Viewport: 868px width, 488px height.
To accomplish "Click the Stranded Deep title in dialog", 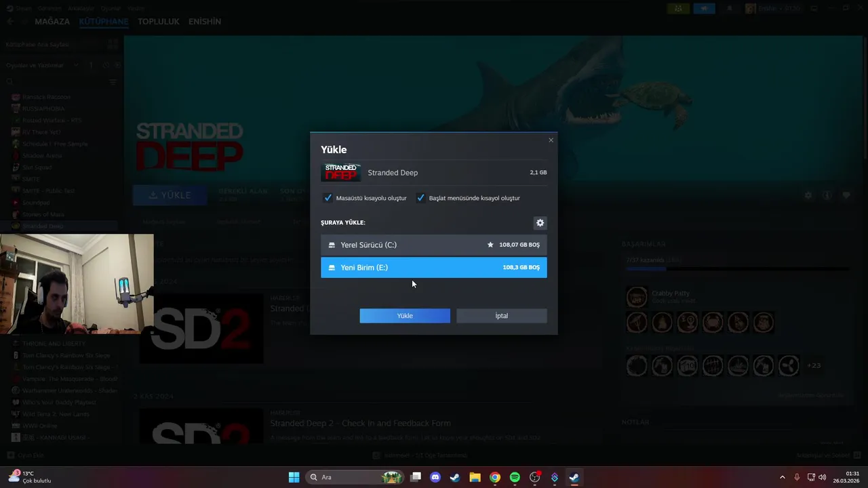I will [393, 172].
